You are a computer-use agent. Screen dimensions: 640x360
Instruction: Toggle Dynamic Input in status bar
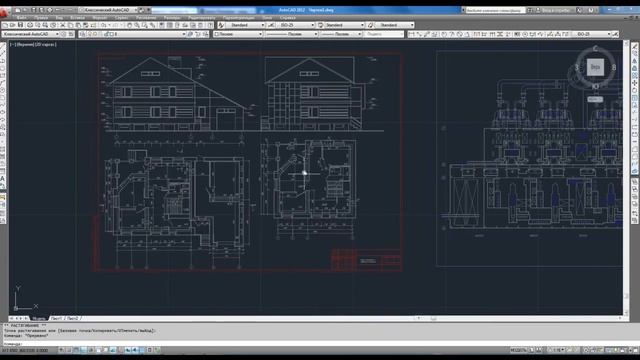127,350
